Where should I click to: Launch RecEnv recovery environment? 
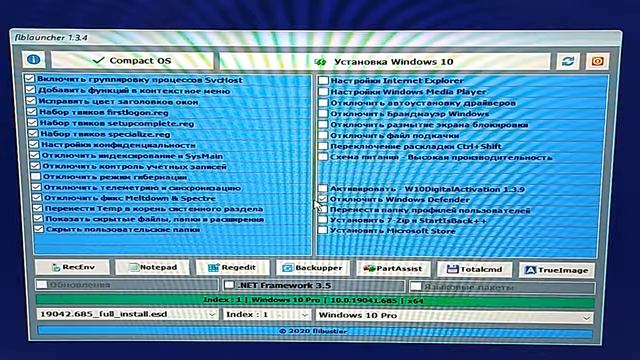coord(73,267)
